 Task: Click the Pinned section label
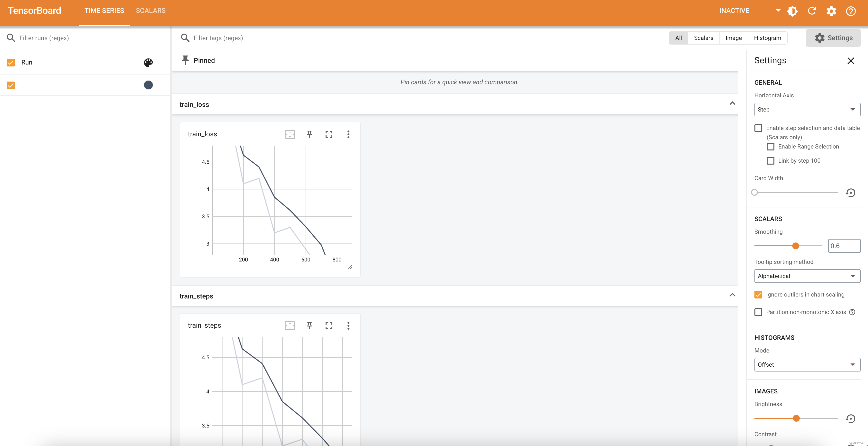[x=204, y=60]
